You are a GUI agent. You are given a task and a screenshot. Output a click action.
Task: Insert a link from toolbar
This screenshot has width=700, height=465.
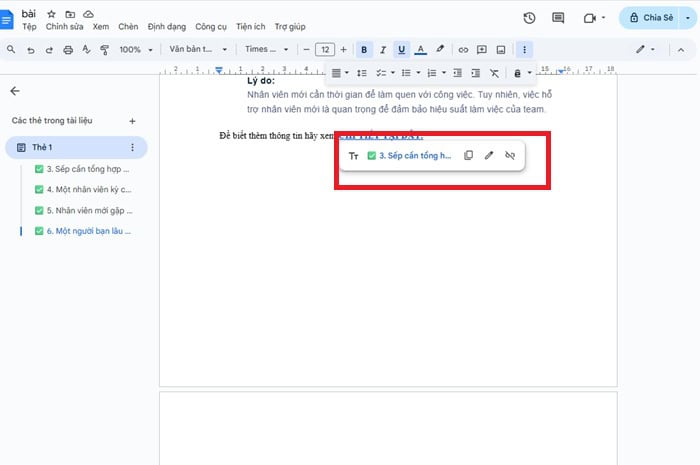pos(463,50)
